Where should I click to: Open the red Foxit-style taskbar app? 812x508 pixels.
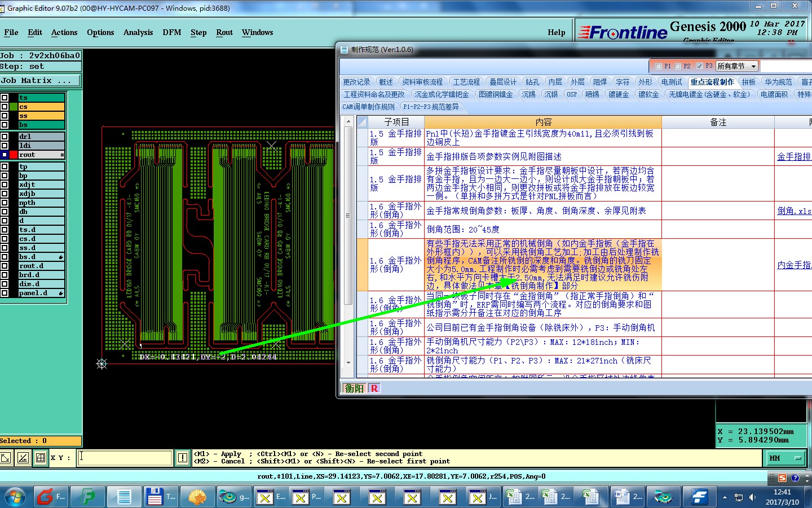pyautogui.click(x=51, y=497)
